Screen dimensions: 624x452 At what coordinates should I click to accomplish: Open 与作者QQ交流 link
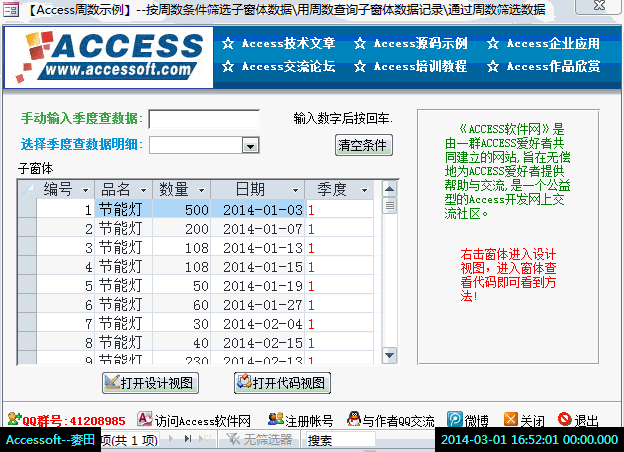coord(398,421)
